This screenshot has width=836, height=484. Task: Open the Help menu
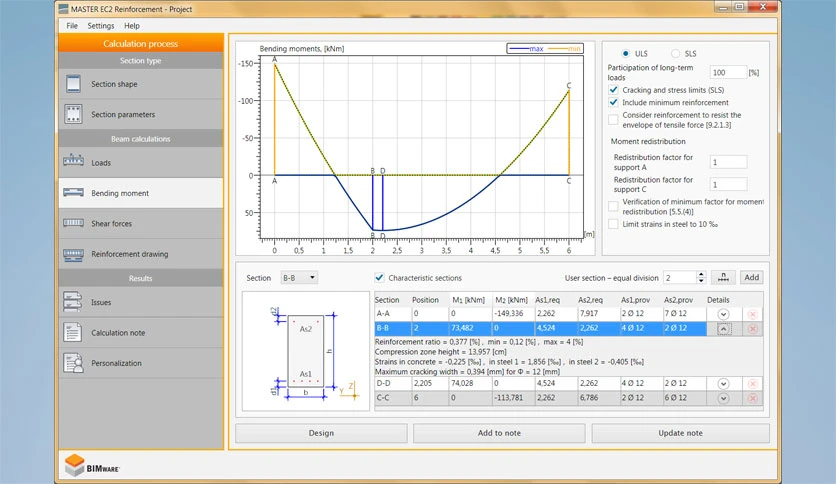[132, 26]
